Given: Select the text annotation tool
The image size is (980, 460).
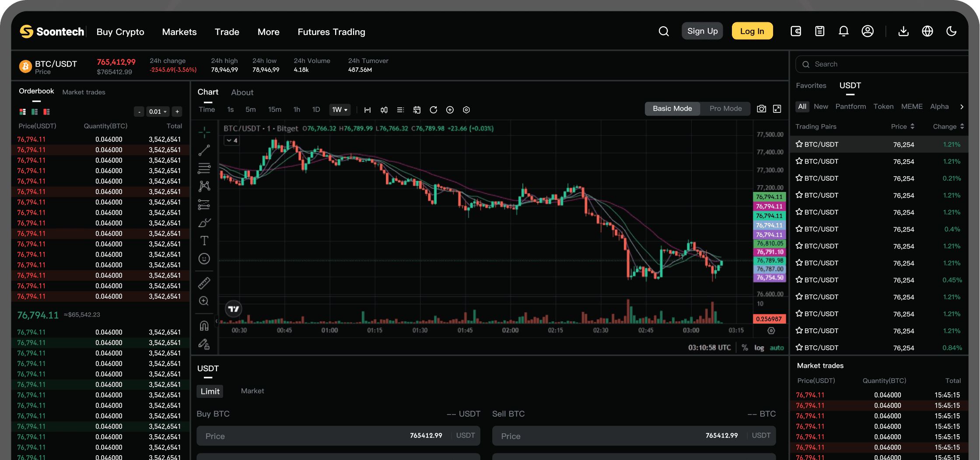Looking at the screenshot, I should [204, 240].
